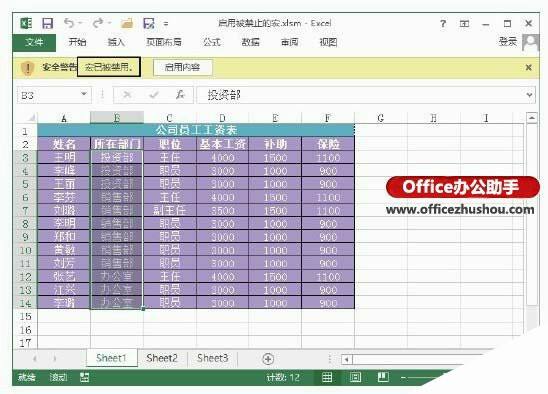This screenshot has width=548, height=394.
Task: Click cell 张艺 in row 12
Action: click(x=64, y=277)
